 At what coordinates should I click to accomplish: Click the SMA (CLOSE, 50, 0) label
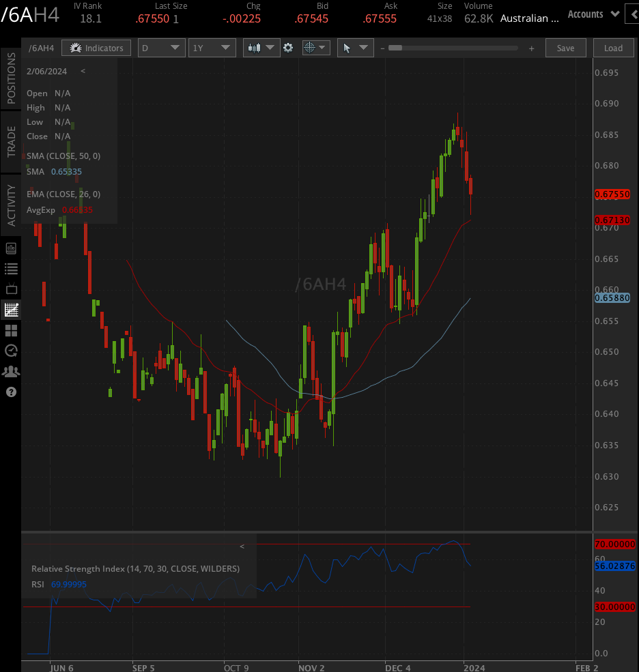pyautogui.click(x=63, y=156)
